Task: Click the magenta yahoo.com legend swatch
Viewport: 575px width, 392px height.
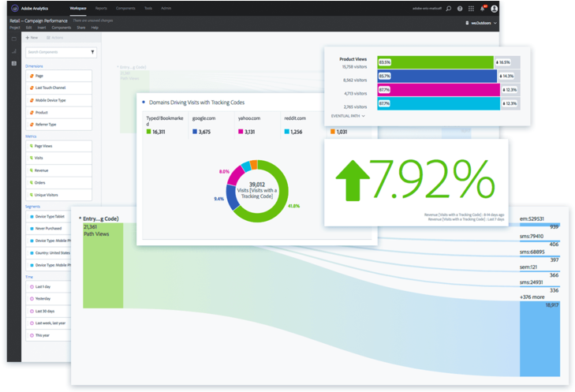Action: [x=241, y=131]
